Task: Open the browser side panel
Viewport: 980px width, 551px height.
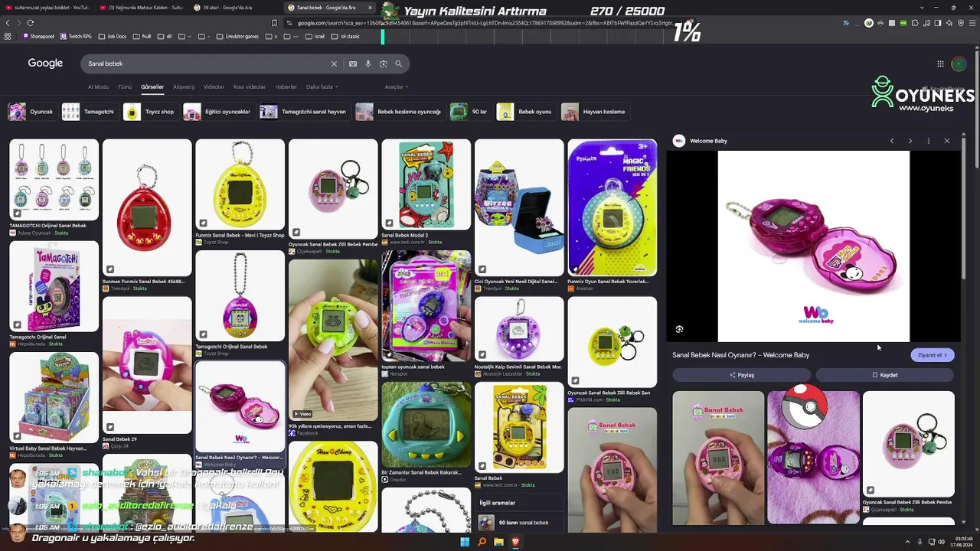Action: 938,23
